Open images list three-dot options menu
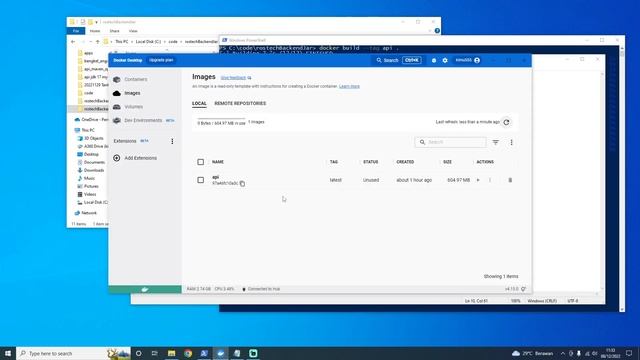Screen dimensions: 640x360 point(511,142)
